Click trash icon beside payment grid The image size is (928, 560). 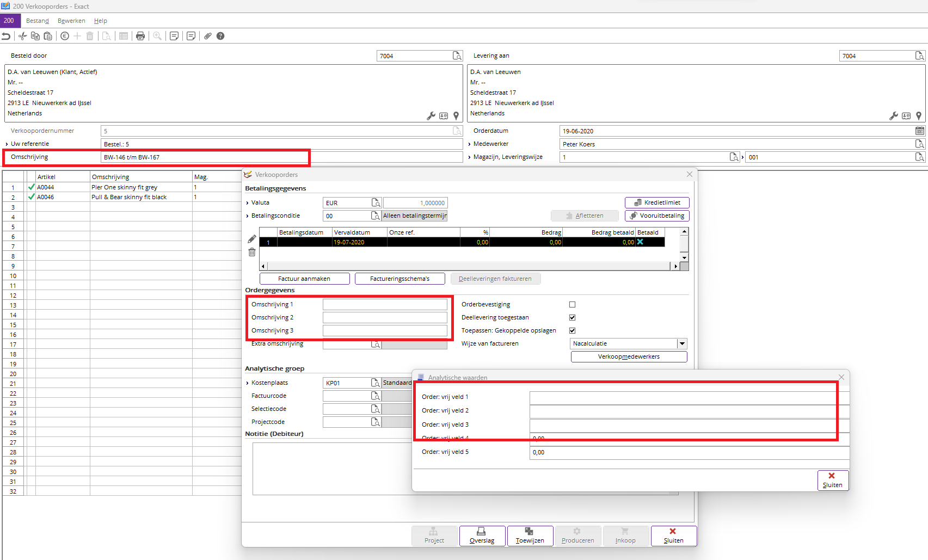(x=252, y=252)
